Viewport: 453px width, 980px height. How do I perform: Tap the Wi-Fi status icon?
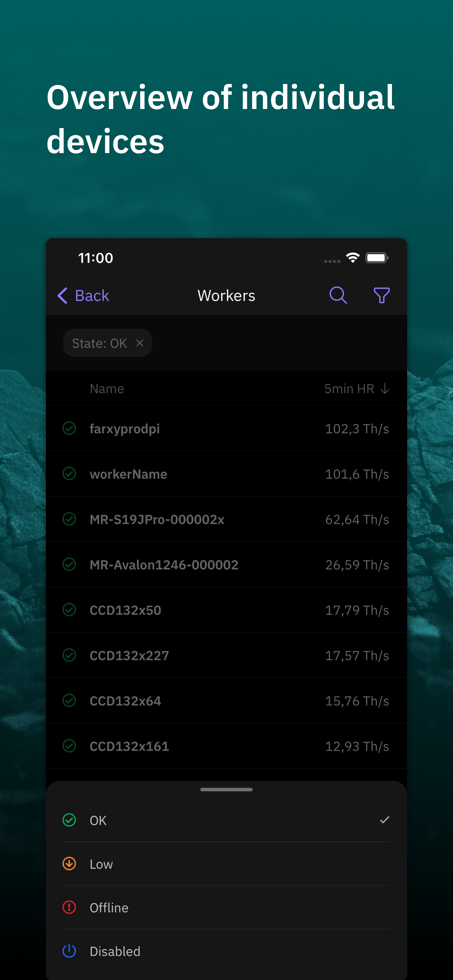pos(352,258)
